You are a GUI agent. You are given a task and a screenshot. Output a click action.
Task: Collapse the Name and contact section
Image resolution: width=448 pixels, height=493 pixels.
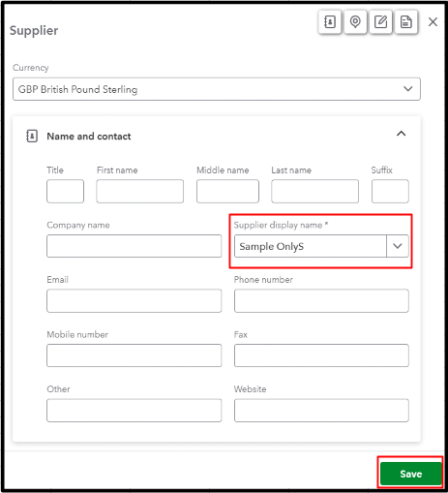pyautogui.click(x=401, y=134)
